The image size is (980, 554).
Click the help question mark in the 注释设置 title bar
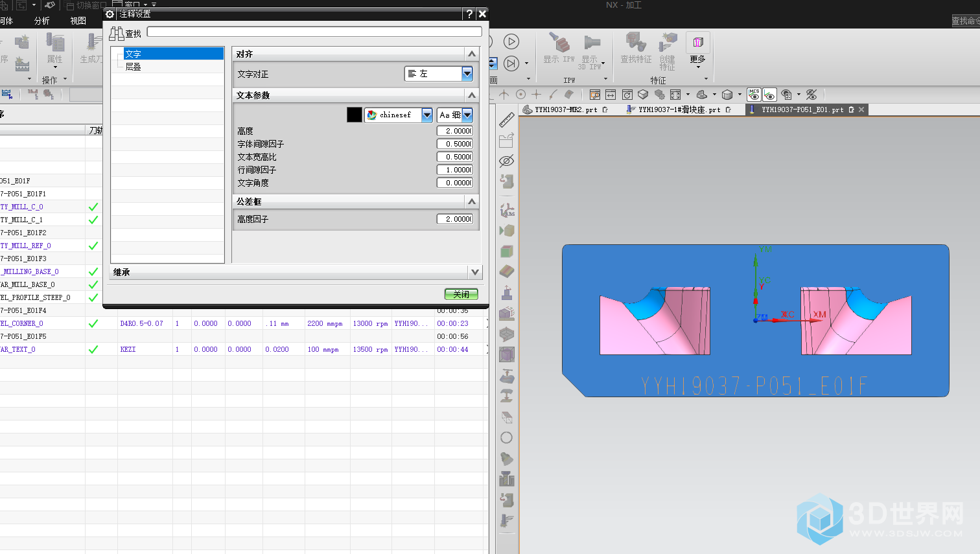[x=469, y=14]
